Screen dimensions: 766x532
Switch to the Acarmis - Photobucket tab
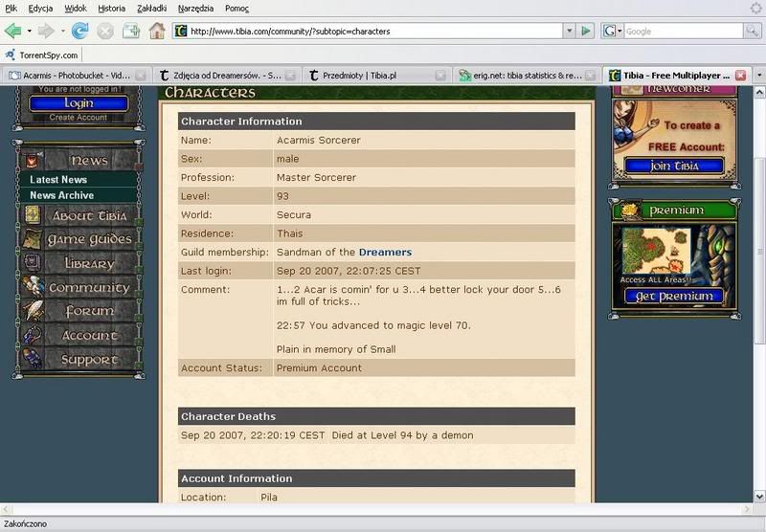tap(76, 76)
